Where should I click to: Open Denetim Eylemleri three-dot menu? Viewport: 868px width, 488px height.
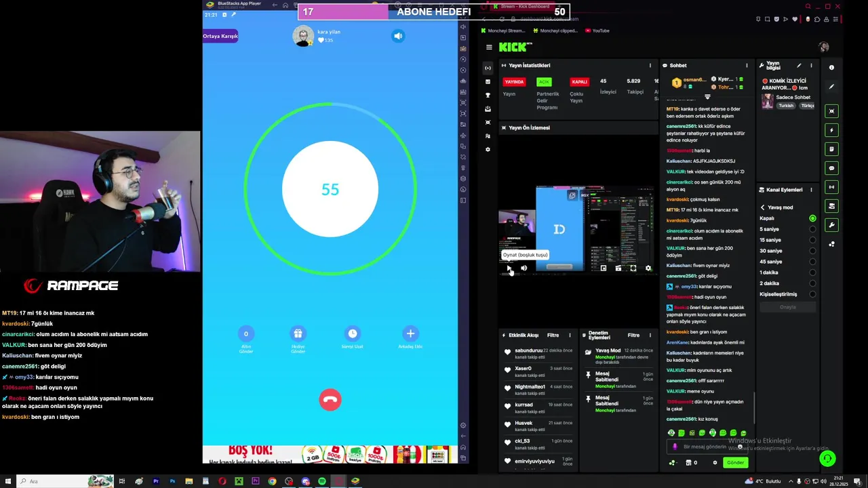(650, 335)
